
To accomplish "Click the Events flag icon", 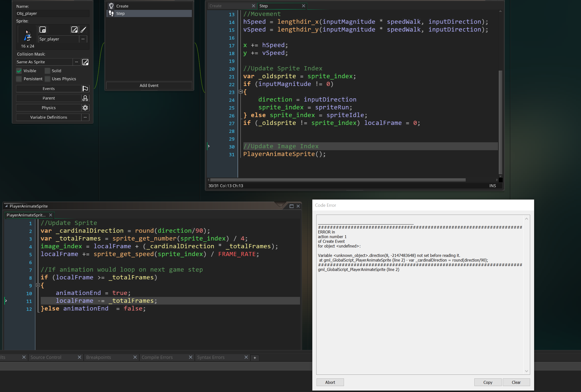I will [85, 88].
